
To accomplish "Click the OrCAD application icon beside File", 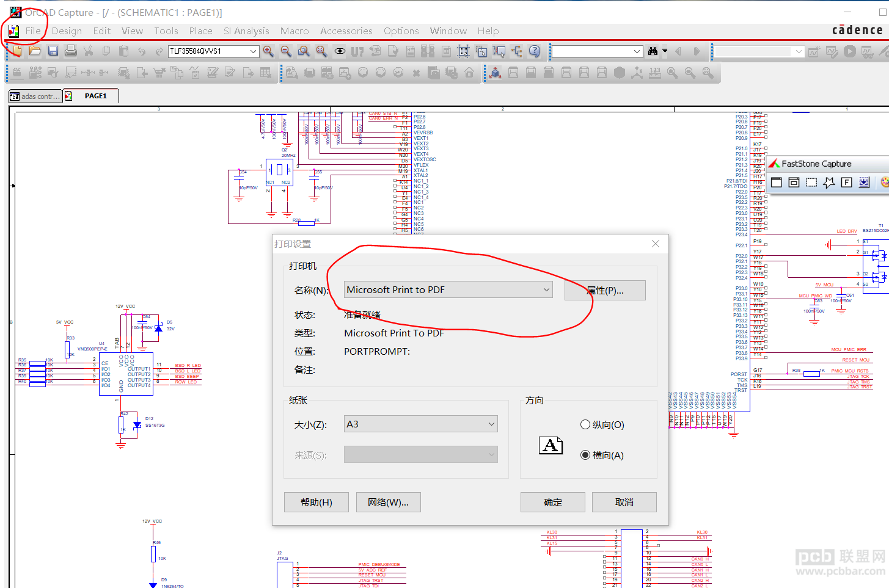I will tap(13, 31).
